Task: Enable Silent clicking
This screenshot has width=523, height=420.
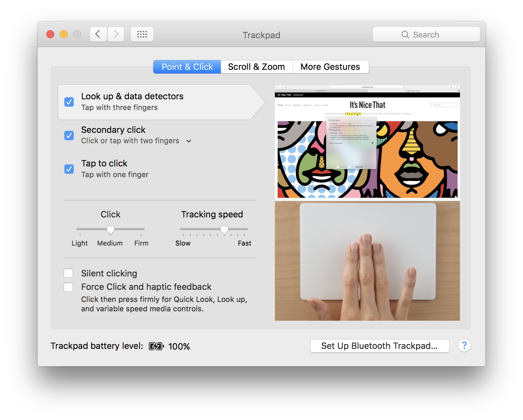Action: point(68,273)
